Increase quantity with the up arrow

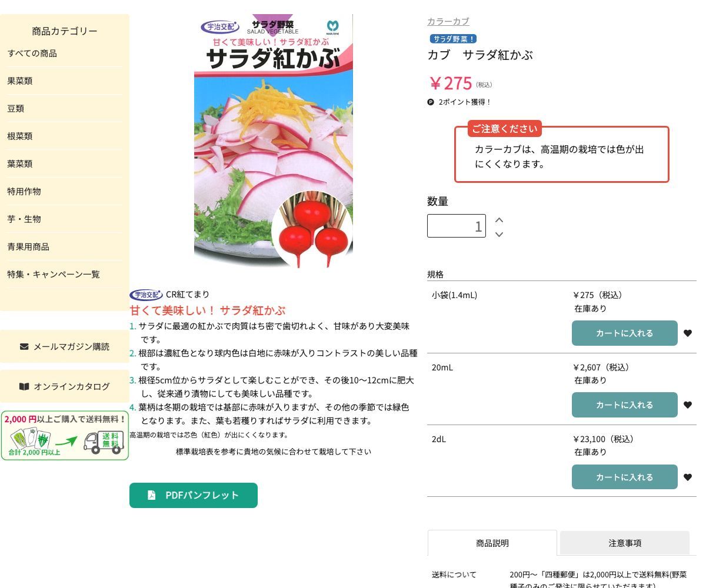coord(499,219)
